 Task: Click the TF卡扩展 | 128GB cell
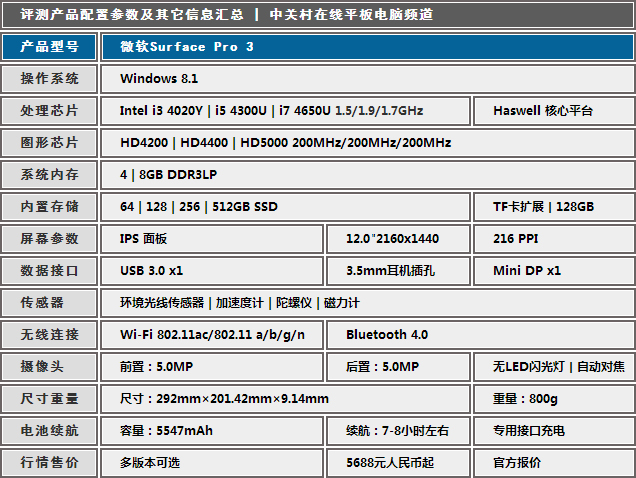[554, 207]
